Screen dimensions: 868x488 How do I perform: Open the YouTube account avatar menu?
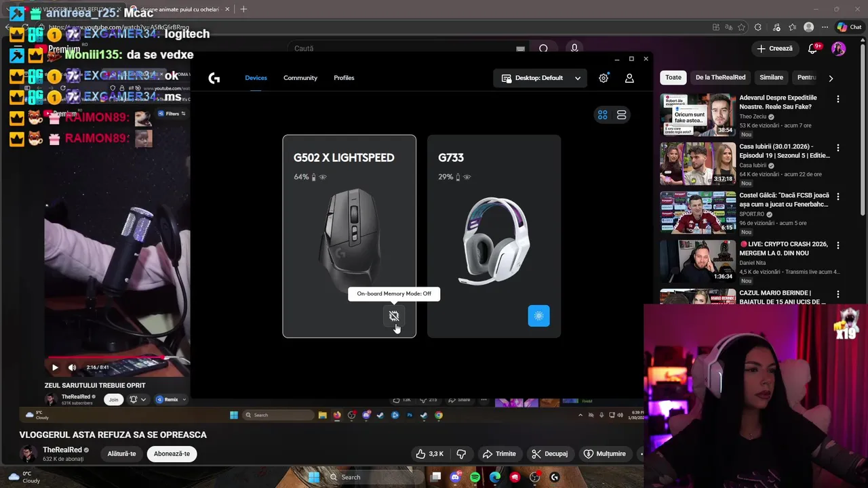(839, 49)
